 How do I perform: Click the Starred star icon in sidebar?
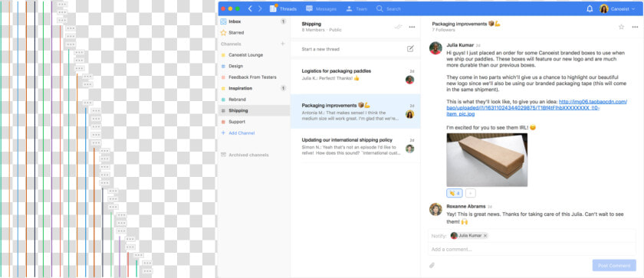[x=223, y=32]
